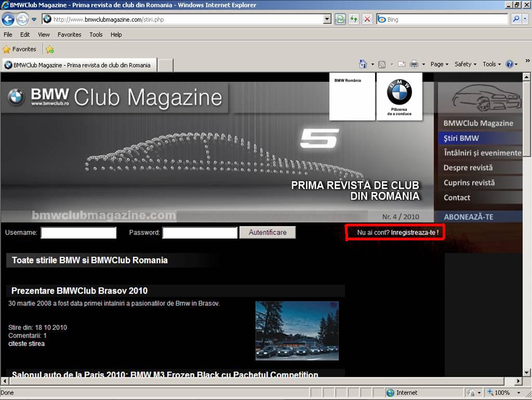532x400 pixels.
Task: Click the zoom magnifier icon in status bar
Action: pos(490,392)
